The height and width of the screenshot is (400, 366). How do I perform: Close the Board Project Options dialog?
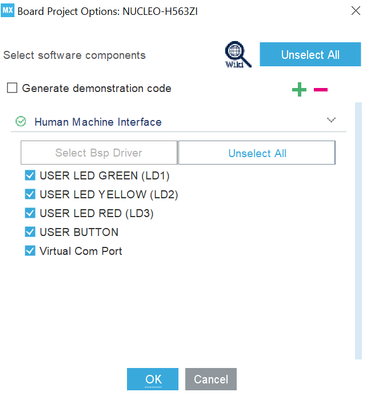pyautogui.click(x=356, y=11)
